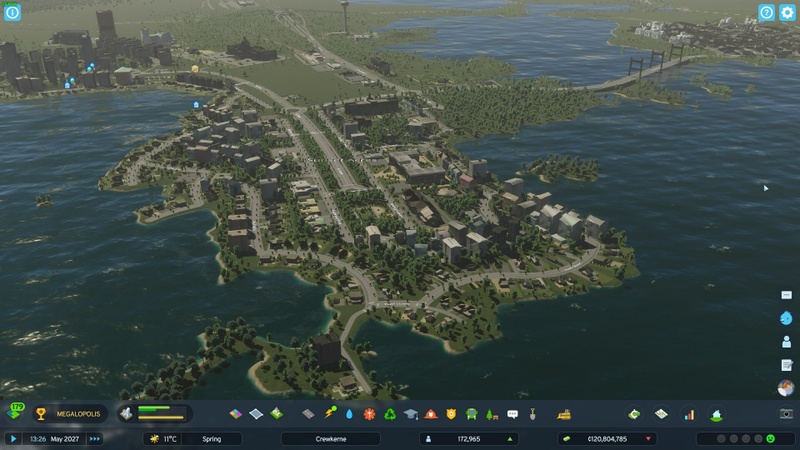Open the Landscaping shovel tool

click(x=533, y=414)
